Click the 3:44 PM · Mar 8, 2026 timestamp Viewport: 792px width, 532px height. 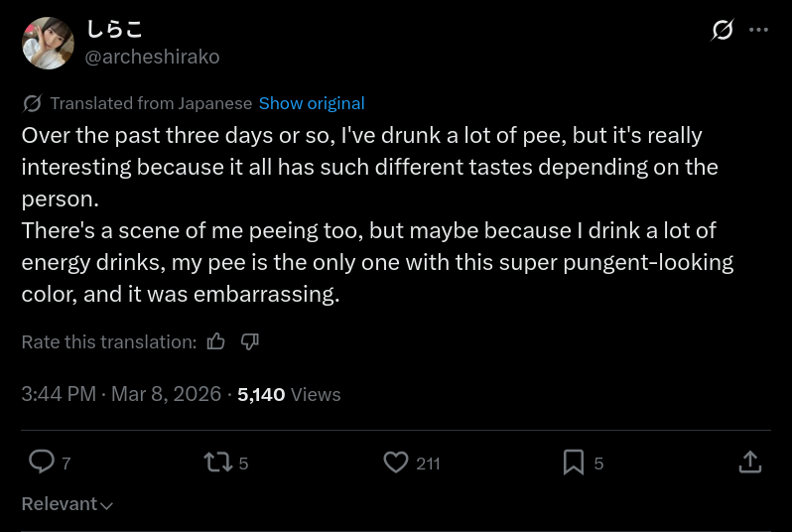[121, 394]
